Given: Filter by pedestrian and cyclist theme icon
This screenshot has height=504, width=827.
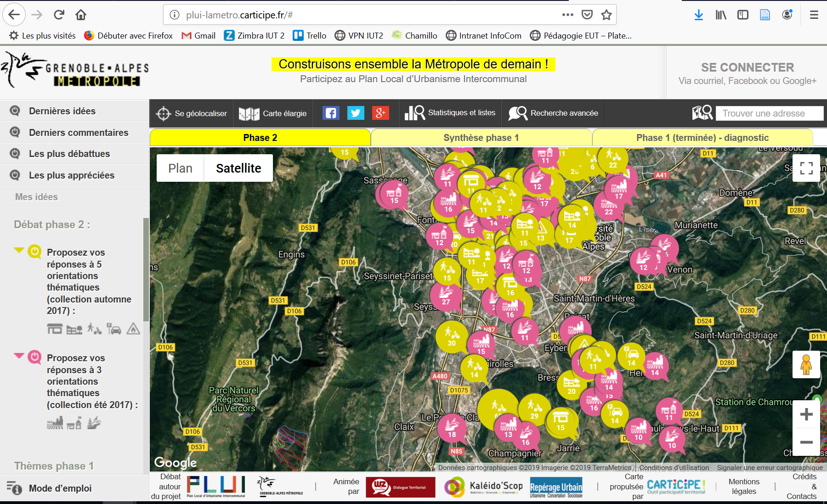Looking at the screenshot, I should 95,329.
